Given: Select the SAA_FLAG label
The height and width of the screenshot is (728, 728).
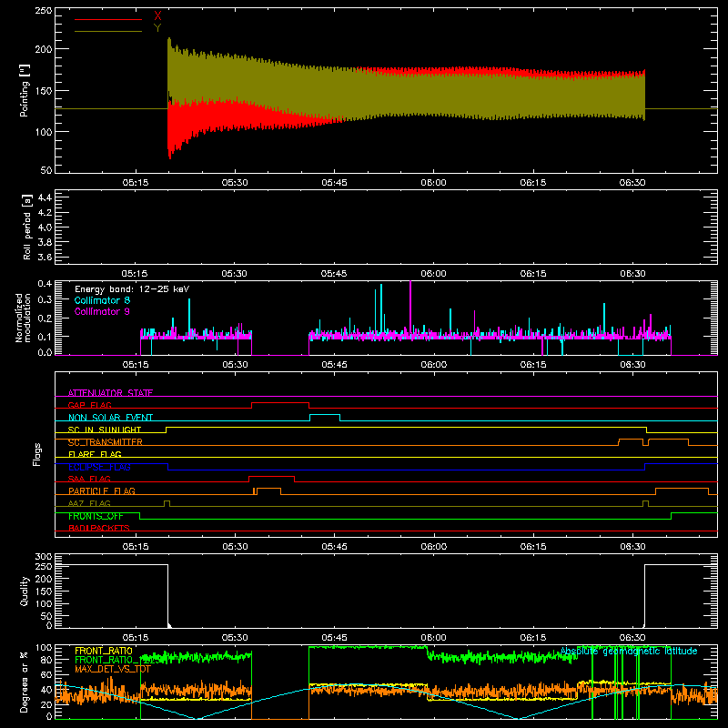Looking at the screenshot, I should coord(89,479).
